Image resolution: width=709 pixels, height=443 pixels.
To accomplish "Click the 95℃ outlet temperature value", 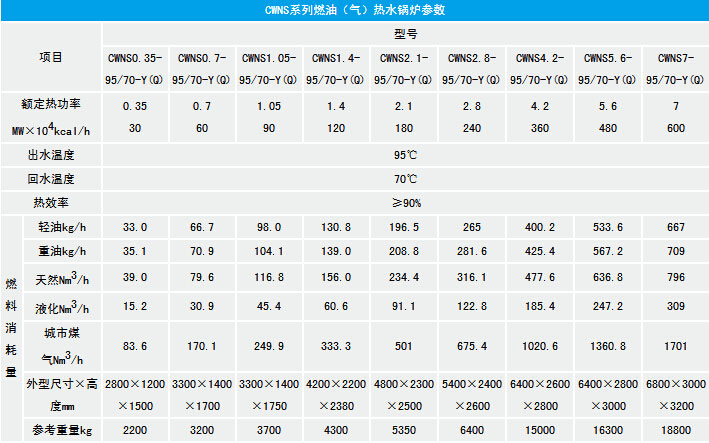I will pos(405,155).
